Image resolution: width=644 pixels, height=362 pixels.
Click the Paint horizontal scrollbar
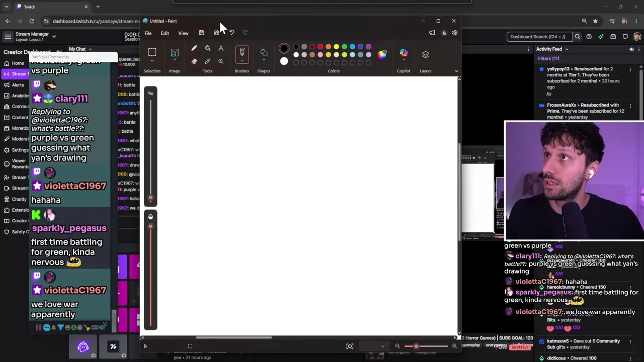pyautogui.click(x=233, y=338)
